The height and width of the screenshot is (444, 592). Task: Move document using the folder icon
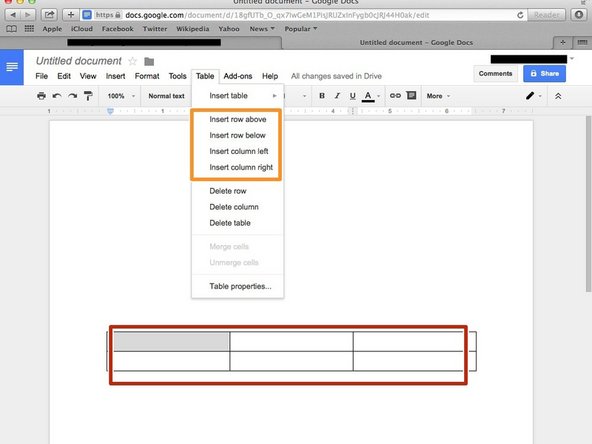point(149,61)
